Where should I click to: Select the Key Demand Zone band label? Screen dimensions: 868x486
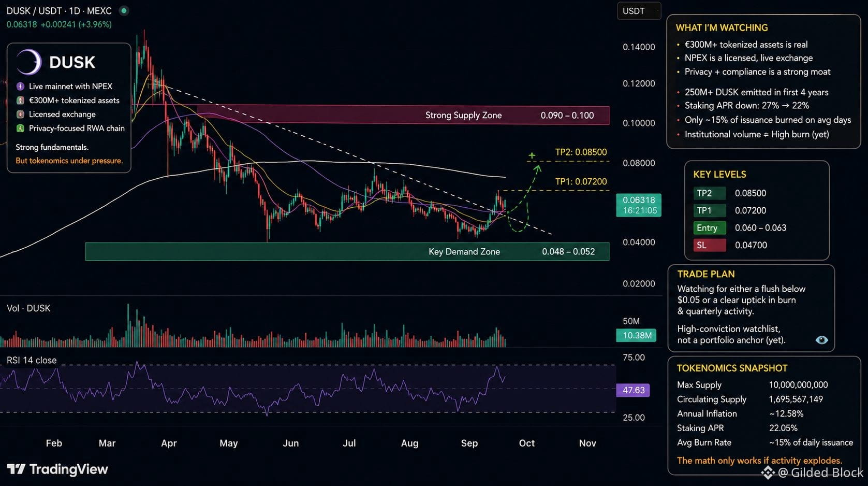[464, 252]
